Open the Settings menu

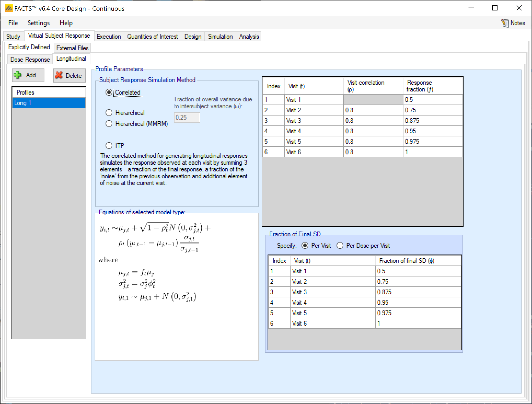click(38, 23)
